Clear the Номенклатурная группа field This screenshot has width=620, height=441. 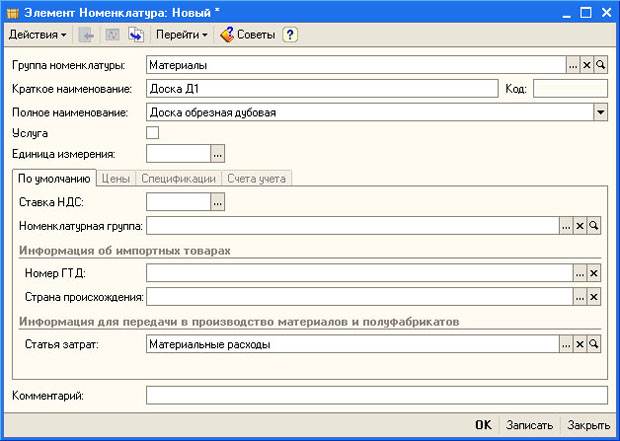[x=580, y=226]
